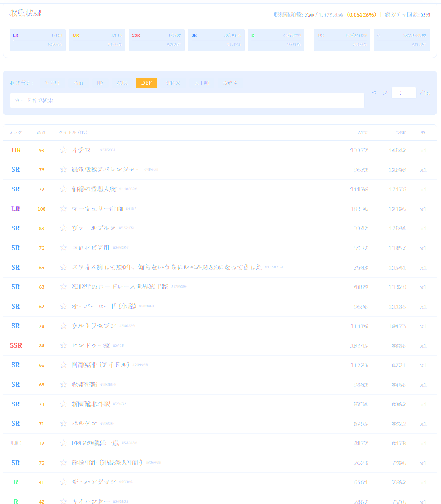Image resolution: width=441 pixels, height=504 pixels.
Task: Favorite ザ・ハングマン using the star icon
Action: point(63,482)
